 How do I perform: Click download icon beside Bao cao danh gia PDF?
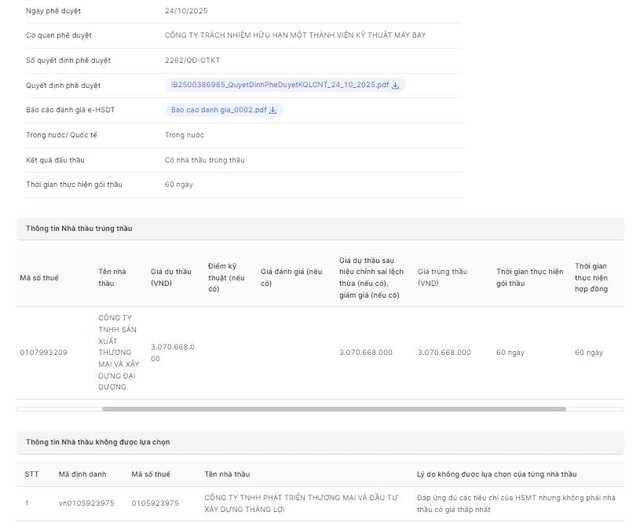(273, 110)
